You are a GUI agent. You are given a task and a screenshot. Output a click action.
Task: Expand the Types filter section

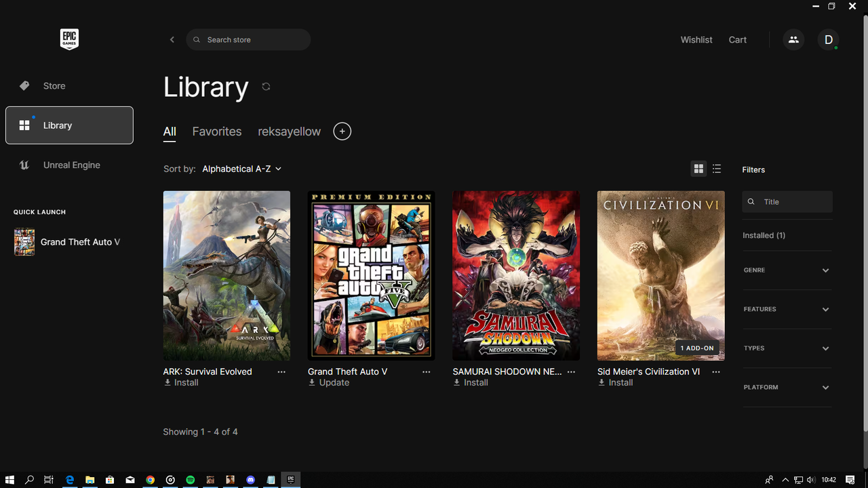787,348
